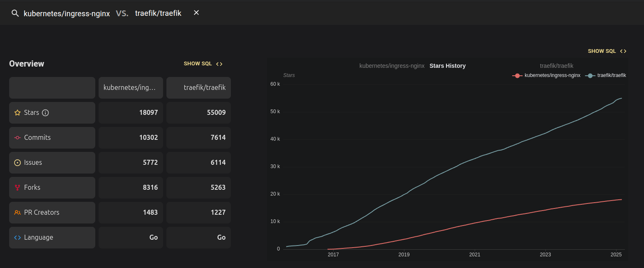Click the 30 k y-axis label

[275, 166]
